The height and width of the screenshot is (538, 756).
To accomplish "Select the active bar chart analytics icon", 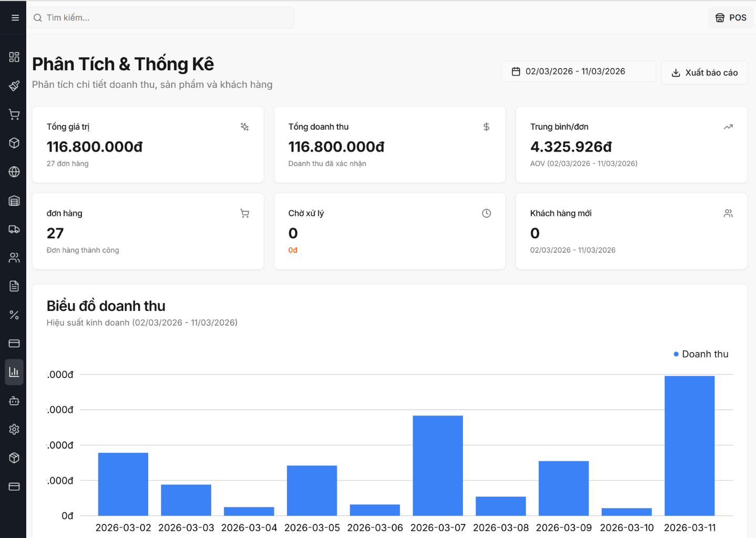I will [14, 372].
